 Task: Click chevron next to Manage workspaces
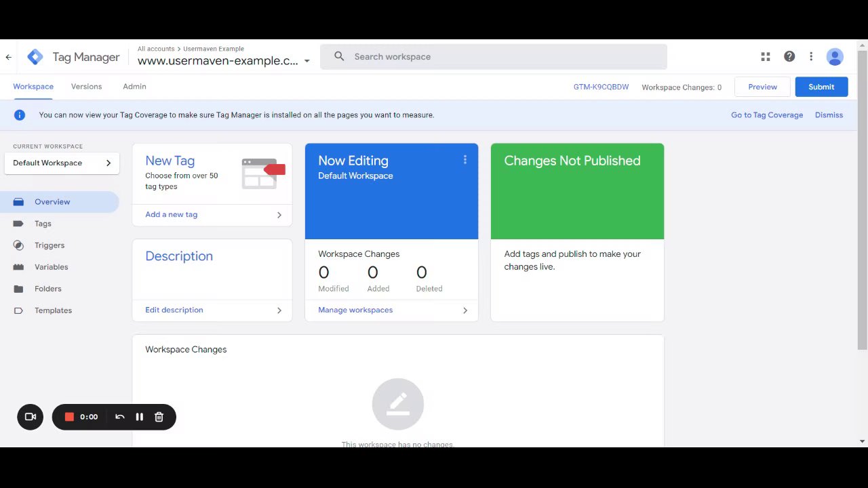point(465,310)
